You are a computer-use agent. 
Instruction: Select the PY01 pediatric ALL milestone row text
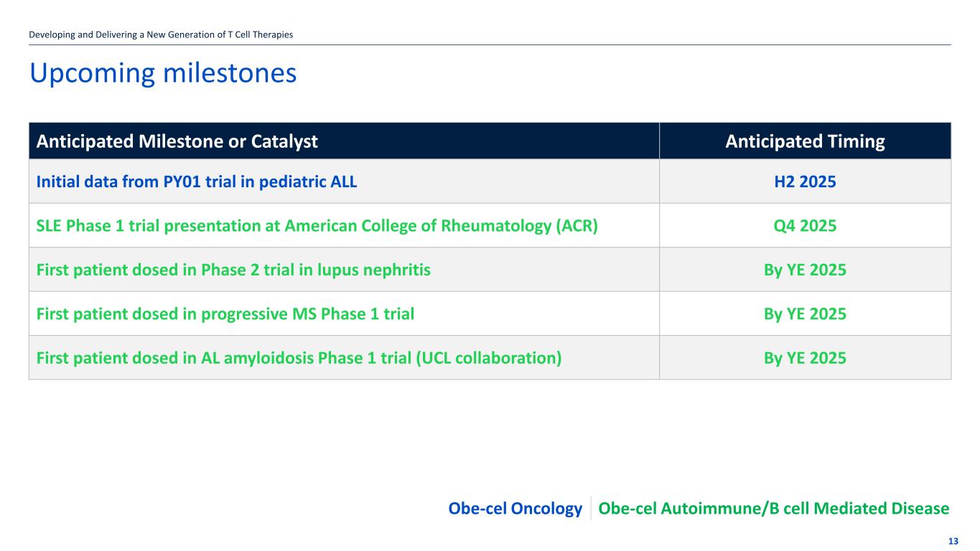[197, 182]
